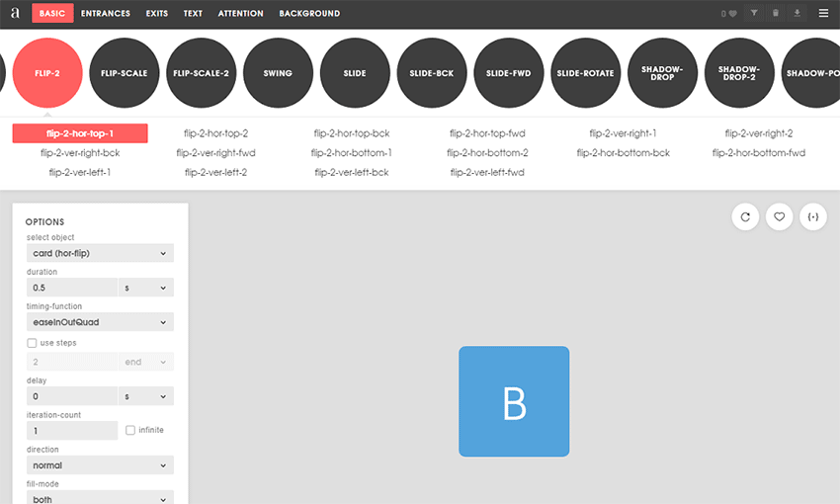This screenshot has height=504, width=840.
Task: Click the replay animation icon
Action: 745,216
